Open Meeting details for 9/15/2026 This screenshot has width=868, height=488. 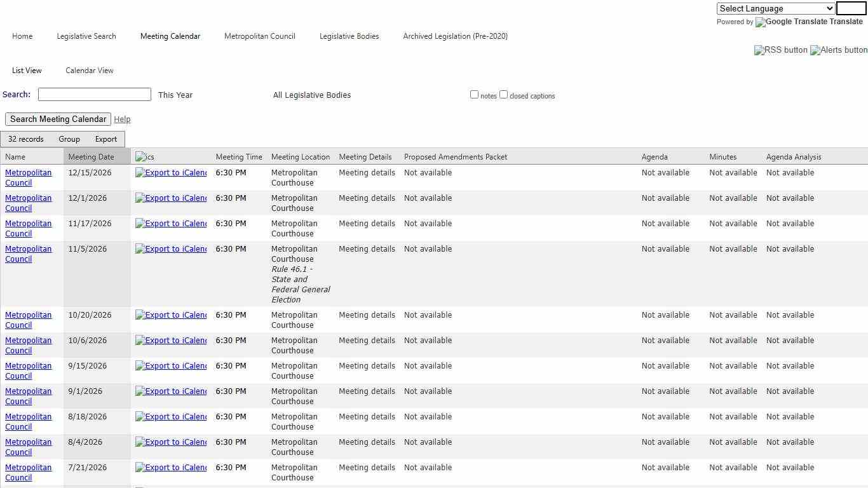tap(367, 365)
